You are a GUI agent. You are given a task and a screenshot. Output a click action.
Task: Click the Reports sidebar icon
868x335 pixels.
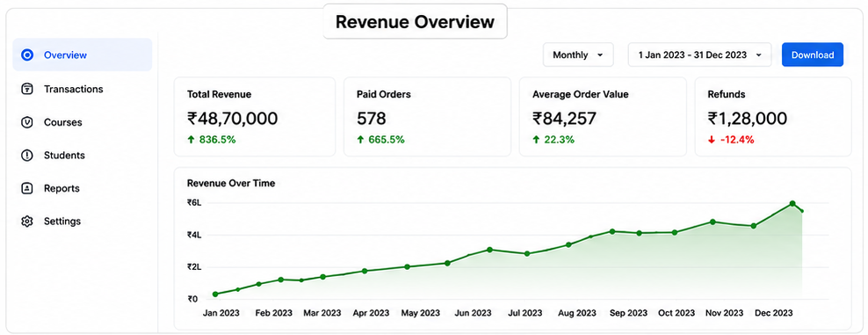pos(27,188)
